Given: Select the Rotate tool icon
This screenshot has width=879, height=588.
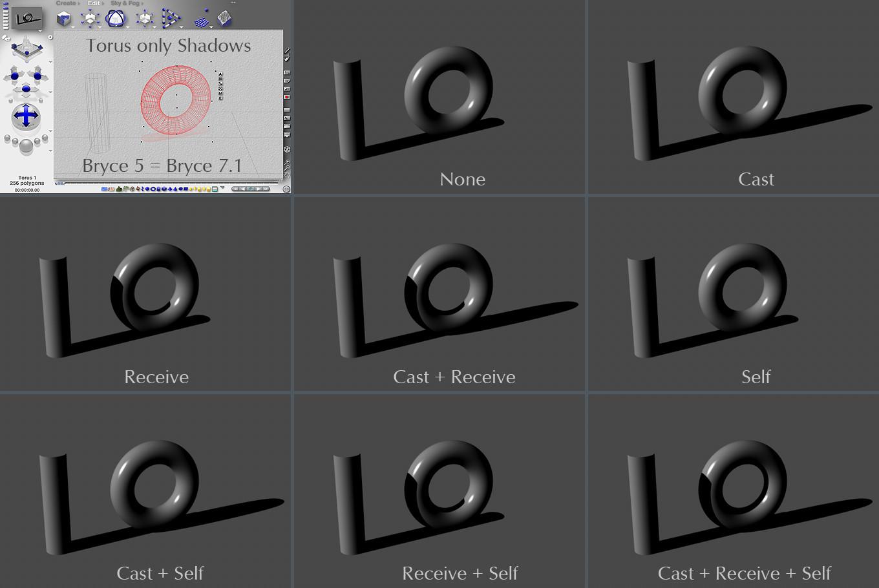Looking at the screenshot, I should point(116,17).
